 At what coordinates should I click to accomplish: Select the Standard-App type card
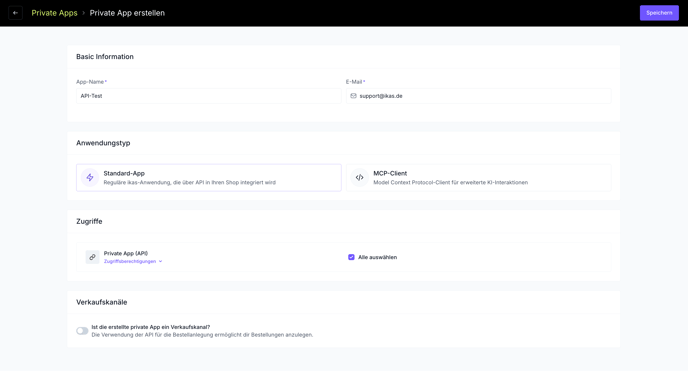209,178
